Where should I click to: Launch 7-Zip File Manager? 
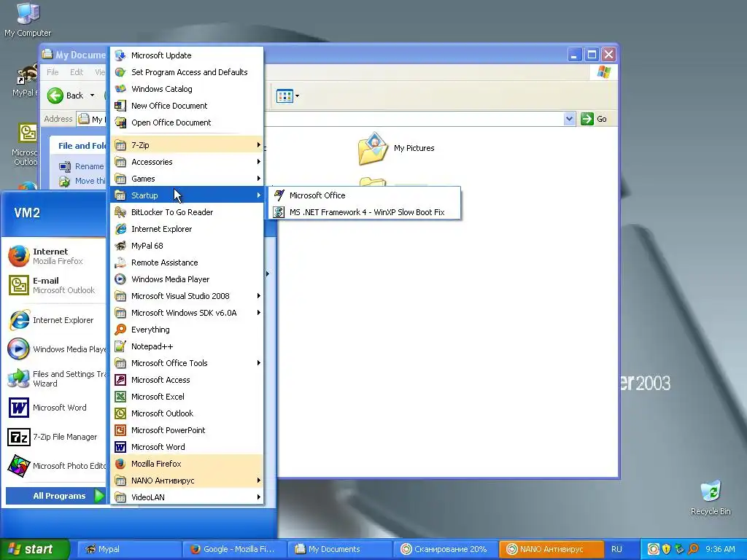click(56, 437)
